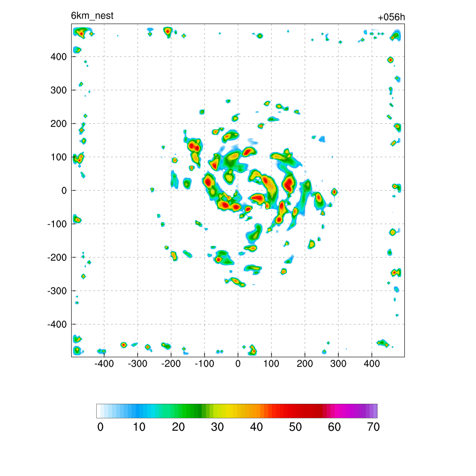This screenshot has width=476, height=476.
Task: Click the "+056h" forecast hour label
Action: [x=391, y=17]
